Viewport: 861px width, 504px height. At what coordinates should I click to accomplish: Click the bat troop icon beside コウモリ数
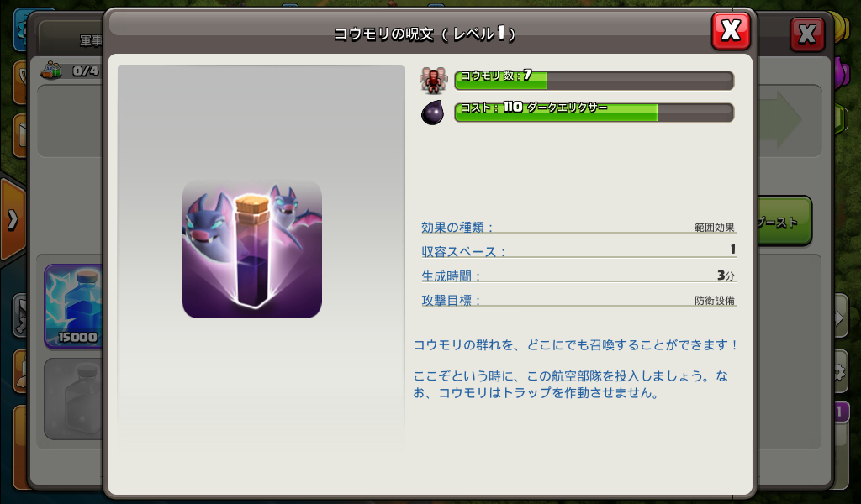click(x=433, y=81)
